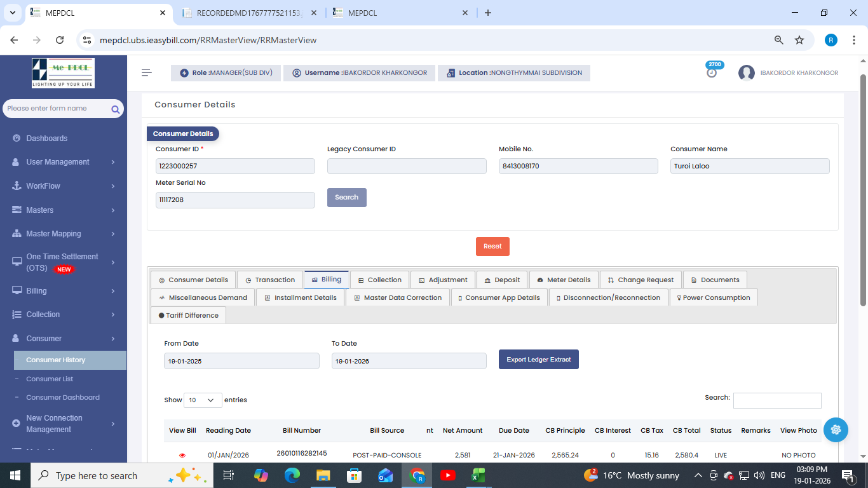Go back using the browser back arrow
Screen dimensions: 868x488
pos(14,40)
